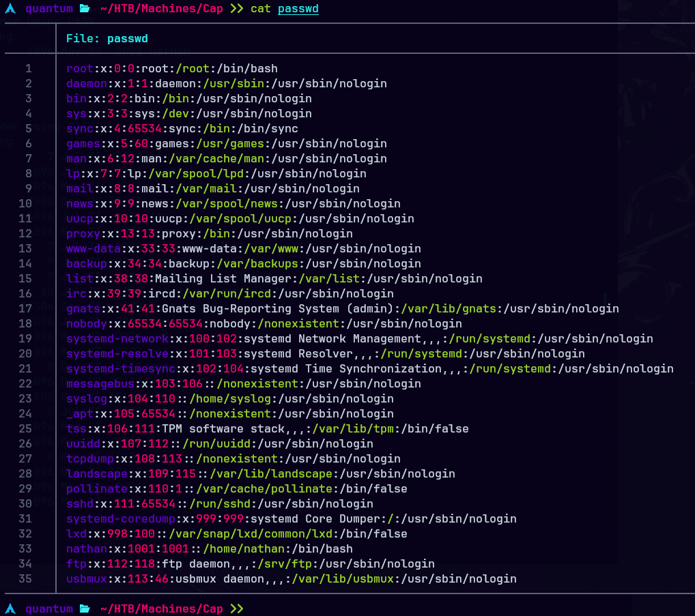Click the ~/HTB/Machines/Cap path in the top prompt
695x616 pixels.
point(161,9)
